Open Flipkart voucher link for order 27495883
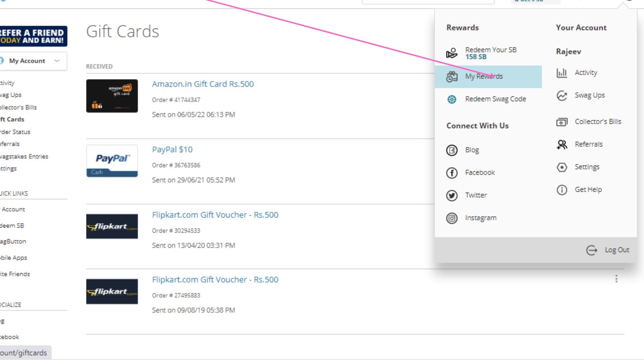 click(215, 280)
